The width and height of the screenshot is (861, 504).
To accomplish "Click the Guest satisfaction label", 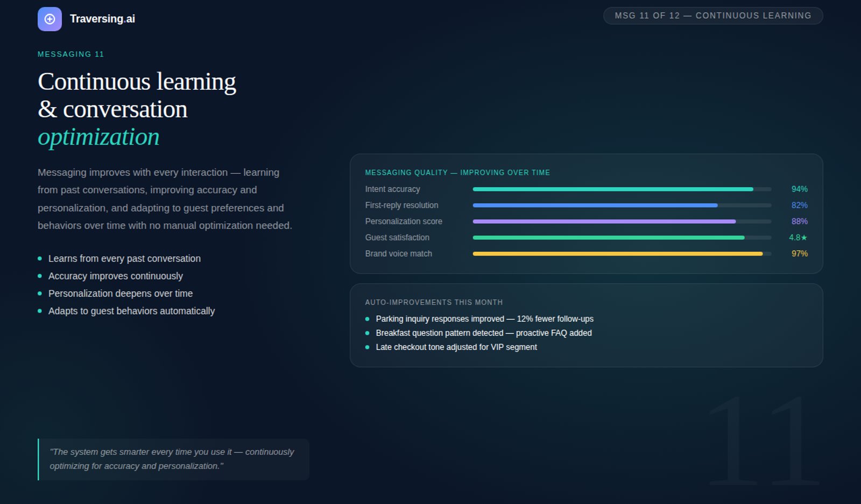I will coord(397,238).
